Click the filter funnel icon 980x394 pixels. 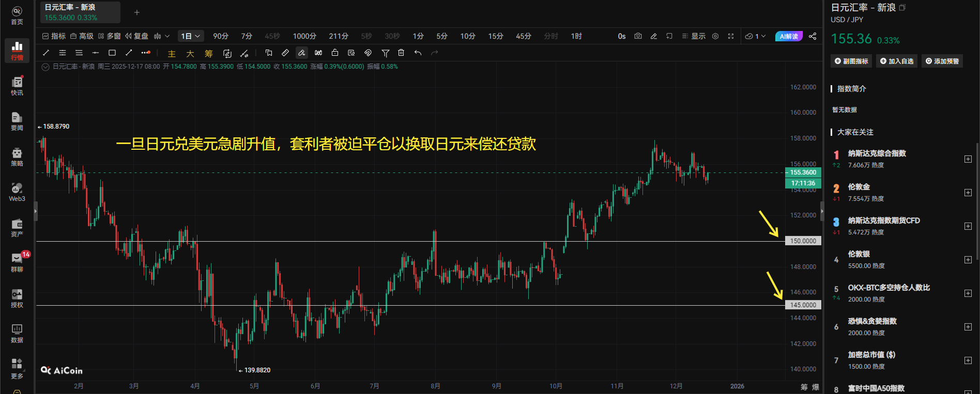(x=385, y=53)
